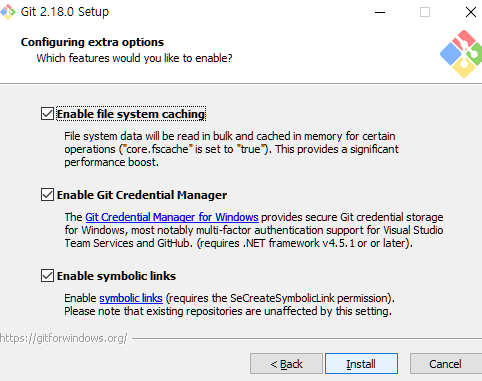Viewport: 482px width, 381px height.
Task: Click the gitforwindows.org URL text
Action: click(64, 338)
